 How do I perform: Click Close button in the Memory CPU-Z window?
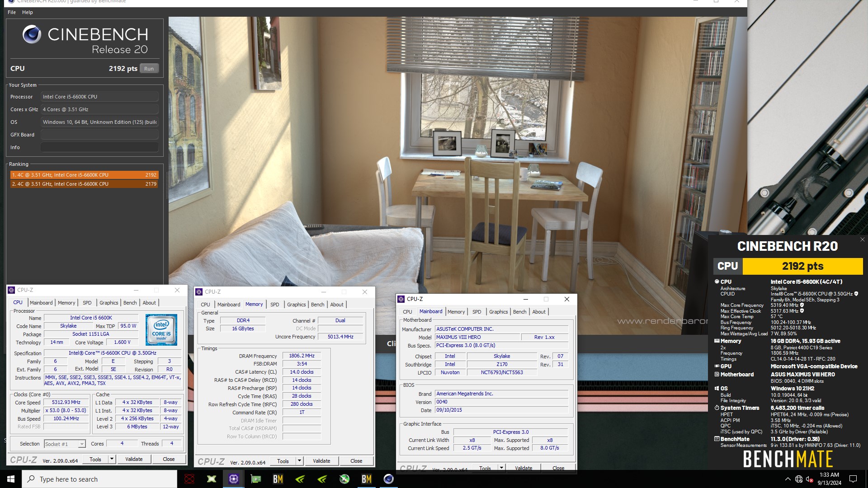(356, 461)
